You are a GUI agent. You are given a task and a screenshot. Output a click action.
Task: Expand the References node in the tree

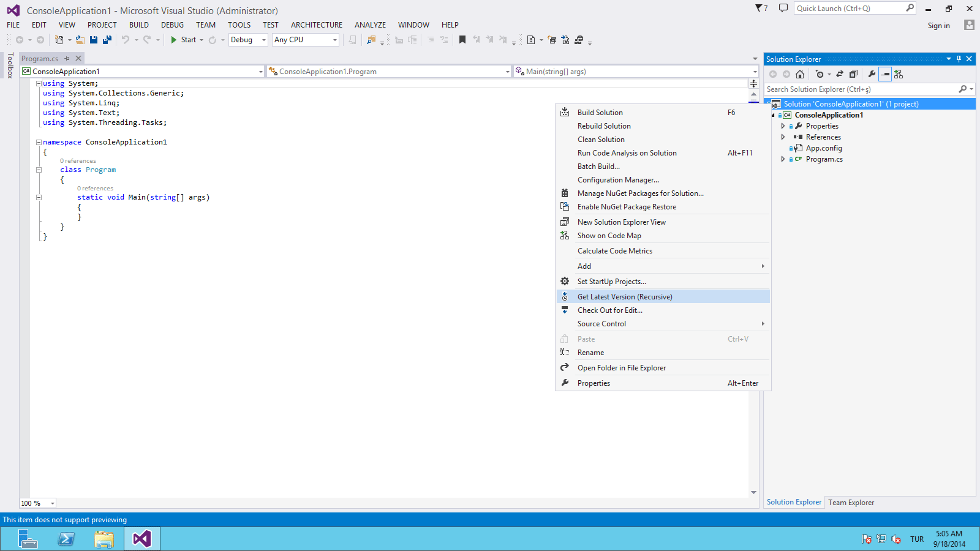pos(783,137)
